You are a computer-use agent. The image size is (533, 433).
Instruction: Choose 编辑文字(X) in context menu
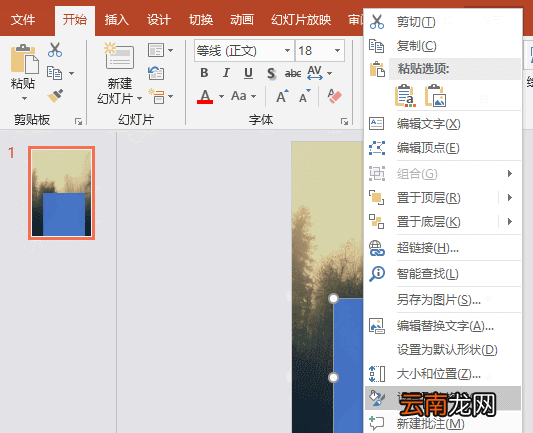(x=443, y=124)
